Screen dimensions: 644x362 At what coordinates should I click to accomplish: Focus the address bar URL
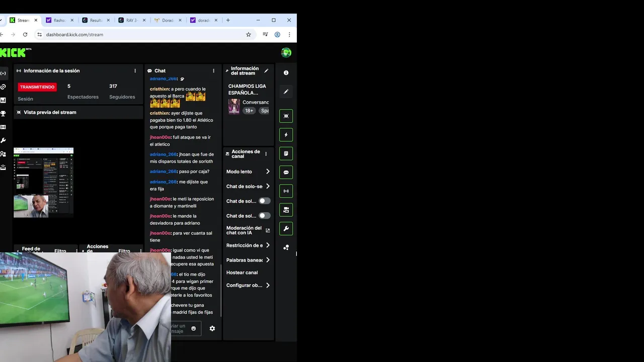click(x=74, y=35)
